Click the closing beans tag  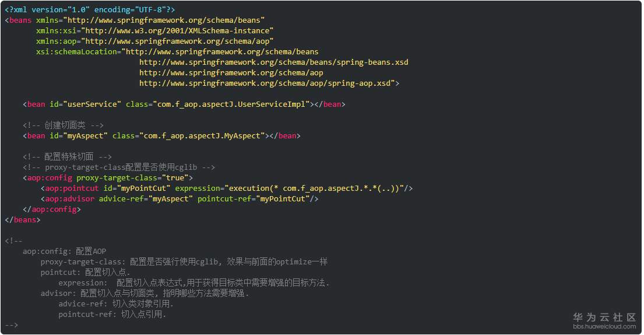pyautogui.click(x=23, y=219)
